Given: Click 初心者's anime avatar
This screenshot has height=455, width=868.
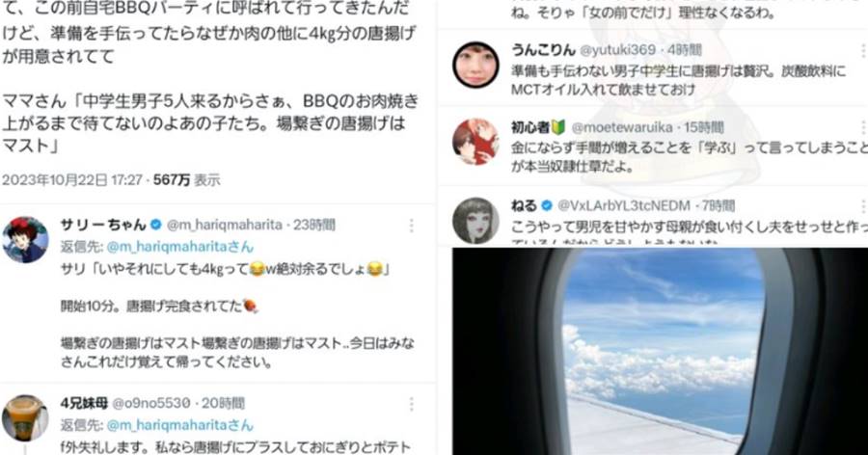Looking at the screenshot, I should pyautogui.click(x=475, y=142).
